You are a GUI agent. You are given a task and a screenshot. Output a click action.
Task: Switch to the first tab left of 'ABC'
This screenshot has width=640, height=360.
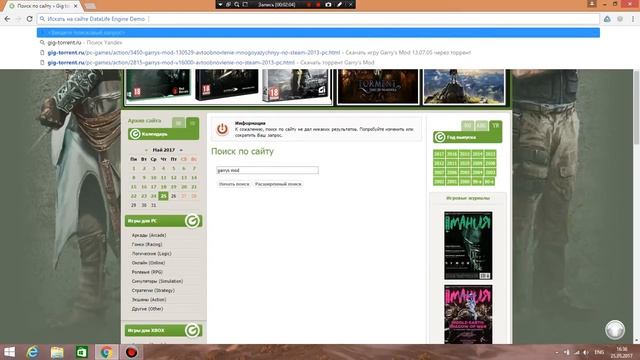[468, 125]
